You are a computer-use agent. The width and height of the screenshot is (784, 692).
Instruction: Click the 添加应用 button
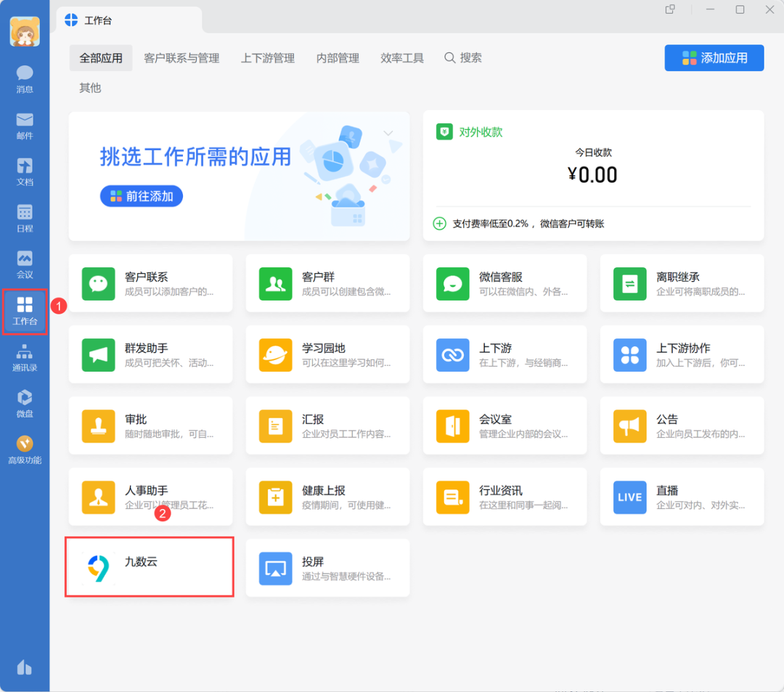pos(714,58)
